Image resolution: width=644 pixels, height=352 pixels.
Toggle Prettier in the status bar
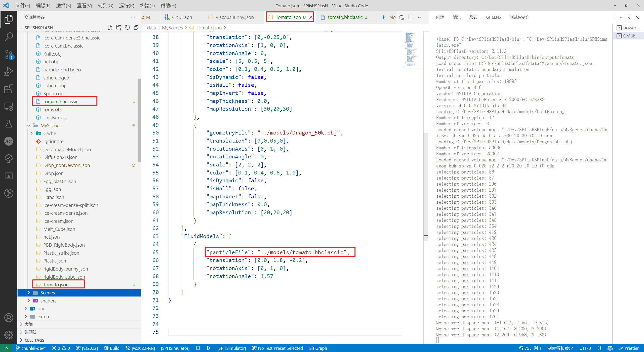click(629, 348)
